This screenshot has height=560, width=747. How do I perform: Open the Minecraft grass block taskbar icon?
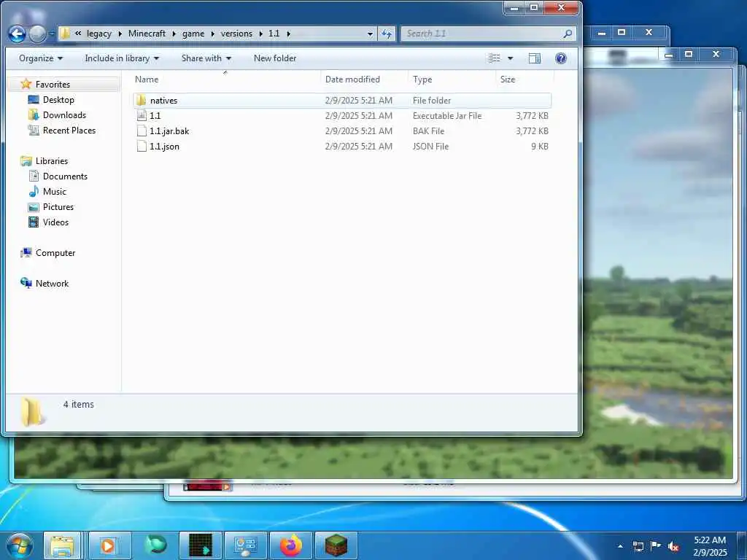tap(336, 545)
